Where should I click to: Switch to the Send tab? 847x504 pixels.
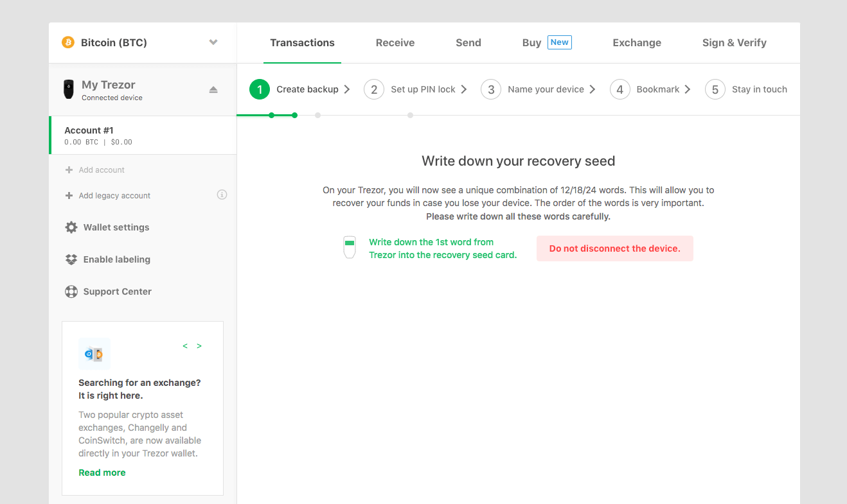coord(468,42)
